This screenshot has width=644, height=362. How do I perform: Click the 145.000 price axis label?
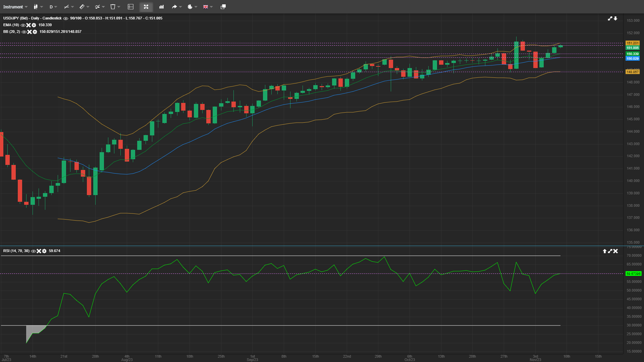[633, 119]
